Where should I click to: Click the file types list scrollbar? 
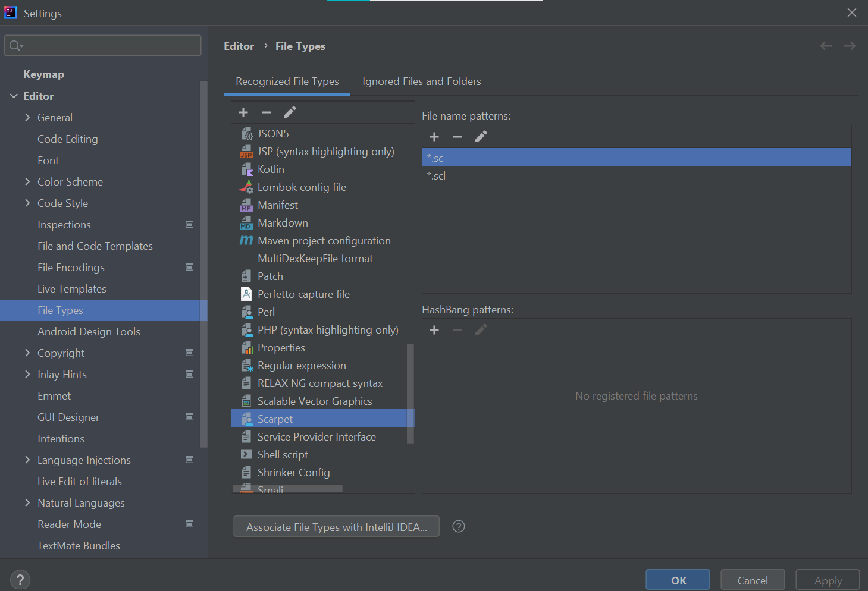410,394
